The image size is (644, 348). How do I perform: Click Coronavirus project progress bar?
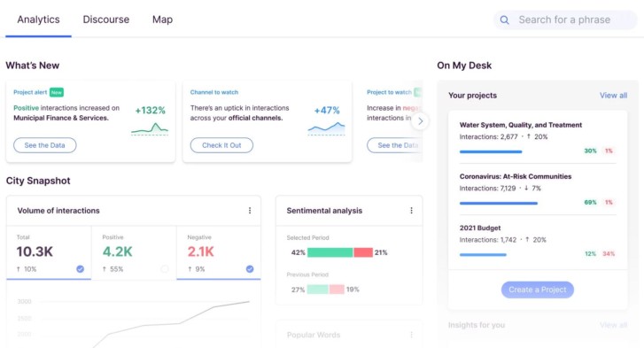(499, 203)
